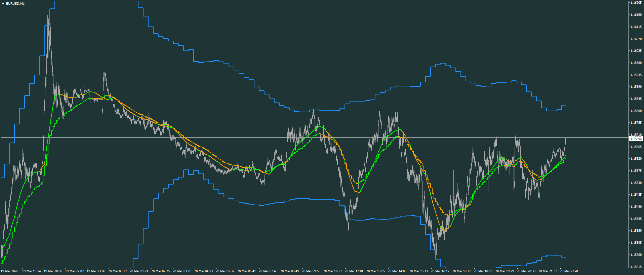Select the 19 Mar 2026 date label
644x275 pixels.
pyautogui.click(x=9, y=271)
